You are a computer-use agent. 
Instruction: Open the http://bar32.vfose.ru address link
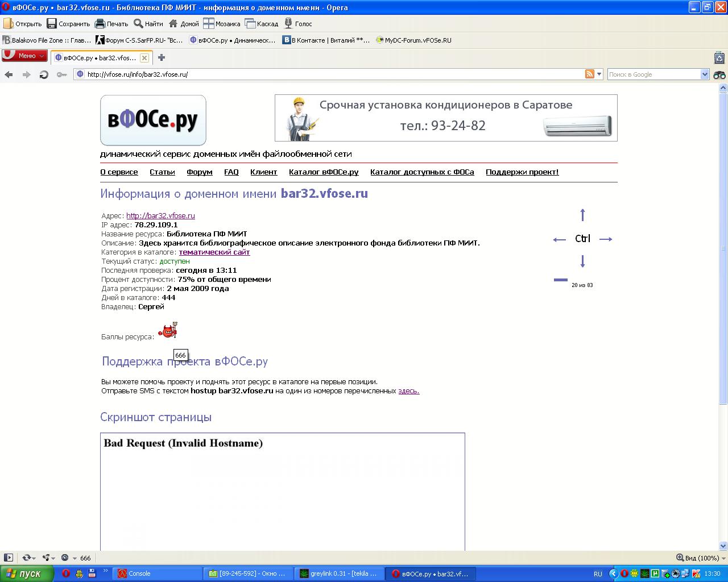(x=160, y=216)
